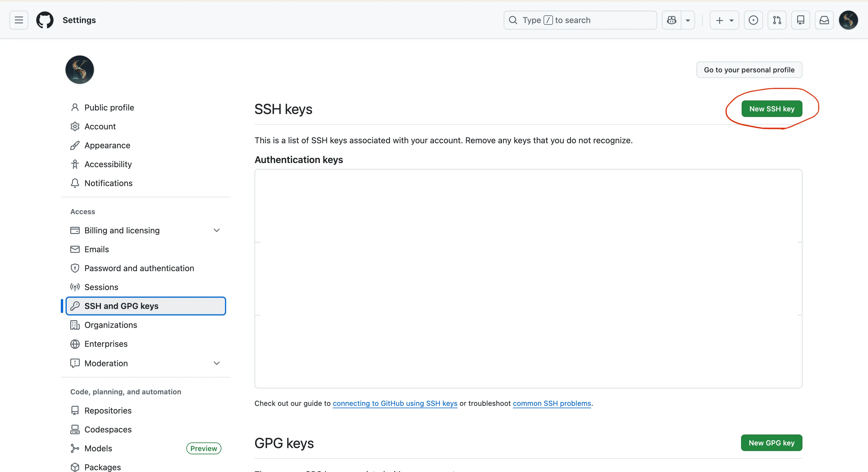
Task: Click the Account gear icon
Action: click(75, 126)
